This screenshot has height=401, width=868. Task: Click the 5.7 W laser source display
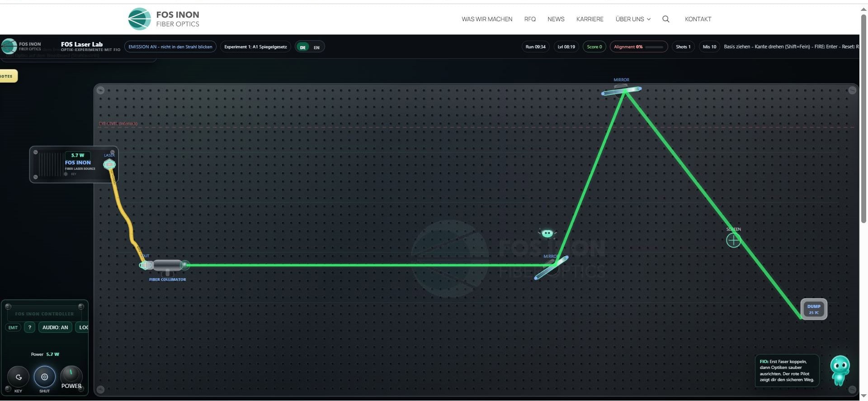click(x=78, y=155)
